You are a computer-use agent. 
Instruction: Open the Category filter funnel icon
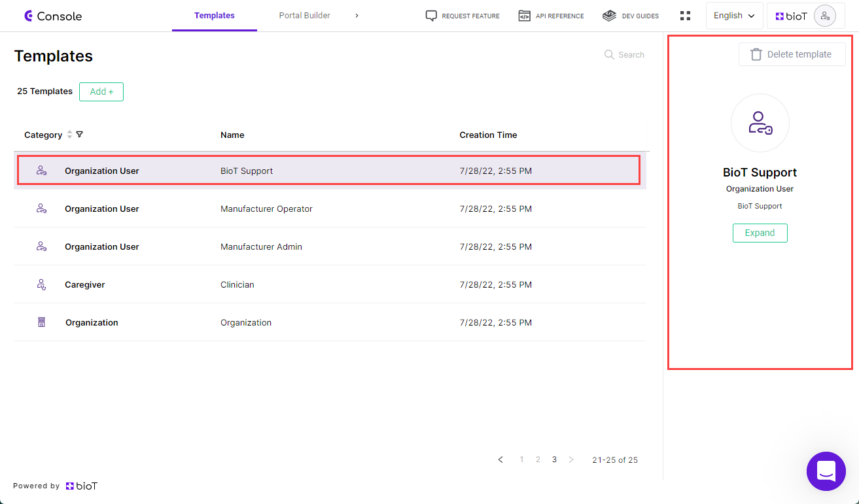80,135
